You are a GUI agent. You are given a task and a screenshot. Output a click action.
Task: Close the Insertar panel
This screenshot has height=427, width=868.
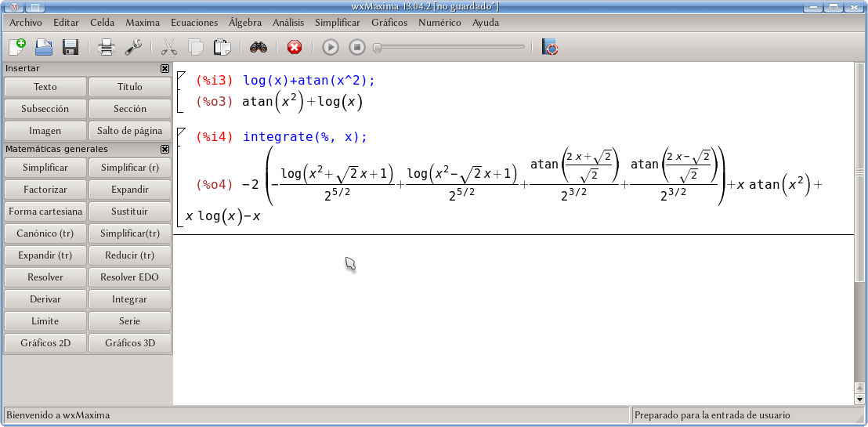click(x=165, y=69)
